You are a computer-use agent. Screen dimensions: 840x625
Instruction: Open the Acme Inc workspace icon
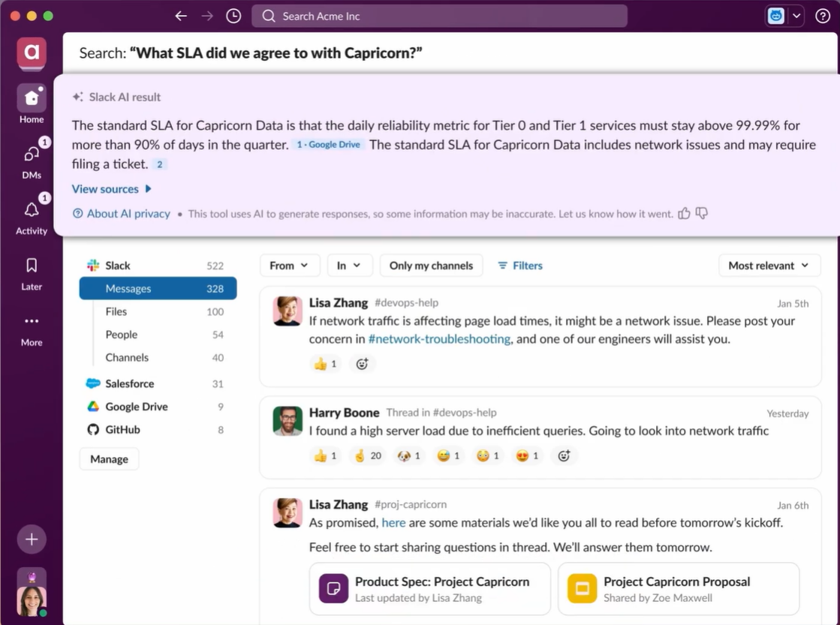tap(32, 53)
